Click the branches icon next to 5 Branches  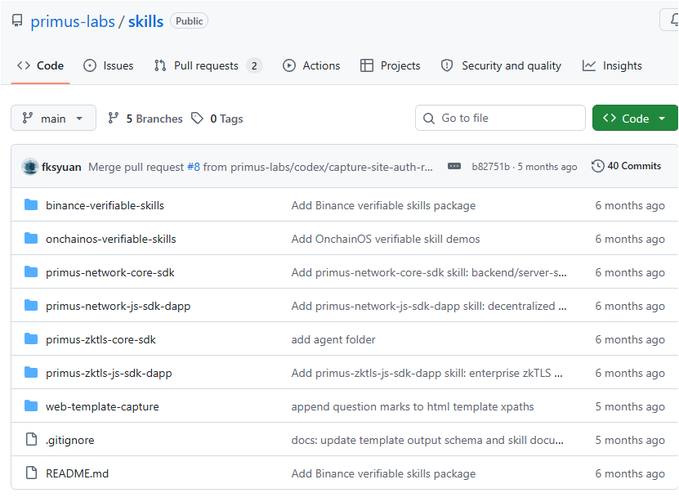113,118
